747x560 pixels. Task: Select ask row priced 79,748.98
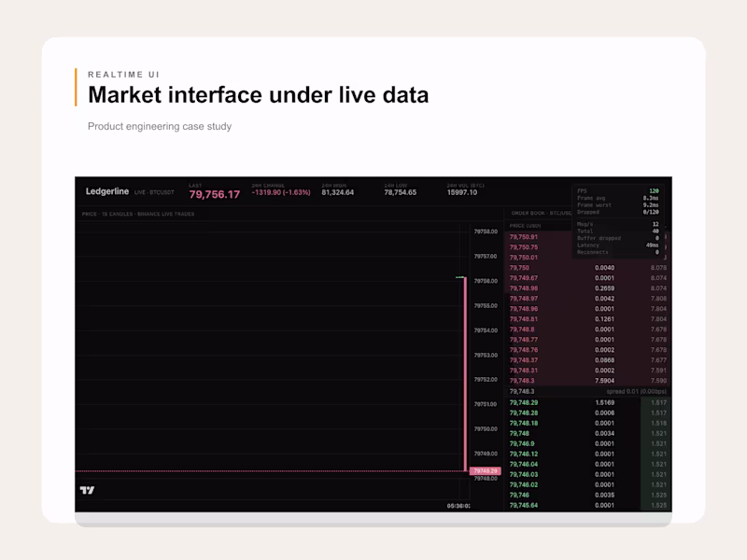click(x=588, y=288)
